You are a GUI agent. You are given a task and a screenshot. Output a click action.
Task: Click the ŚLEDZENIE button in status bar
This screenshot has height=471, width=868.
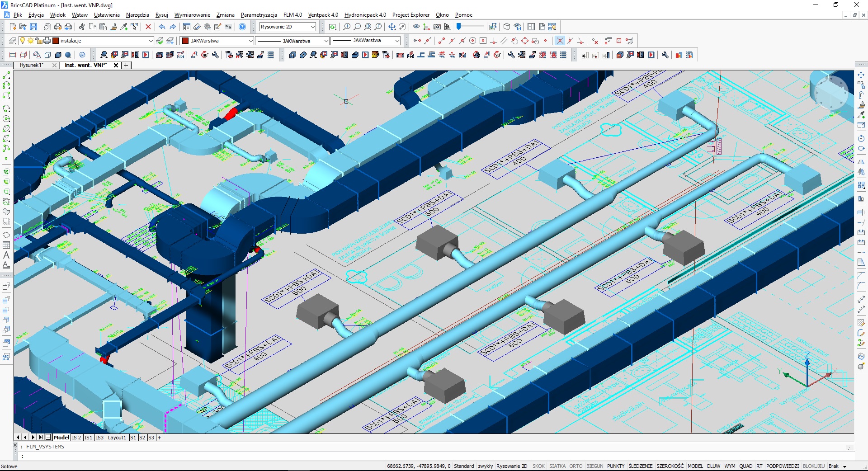pos(640,466)
